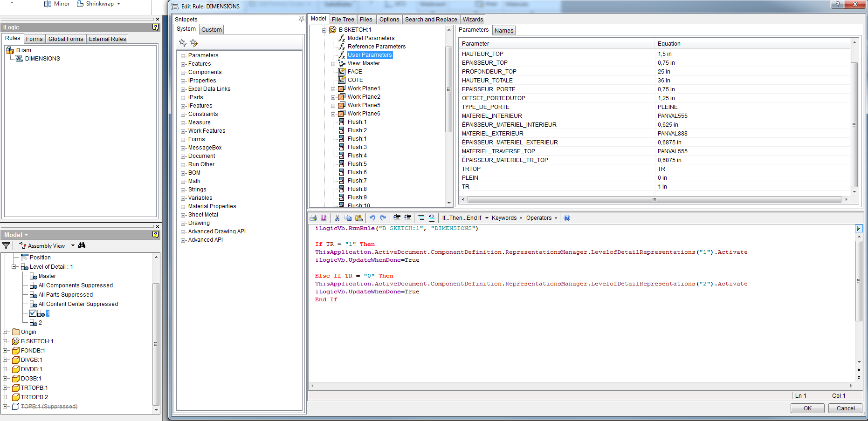Click the Redo arrow icon
Image resolution: width=868 pixels, height=421 pixels.
tap(383, 217)
